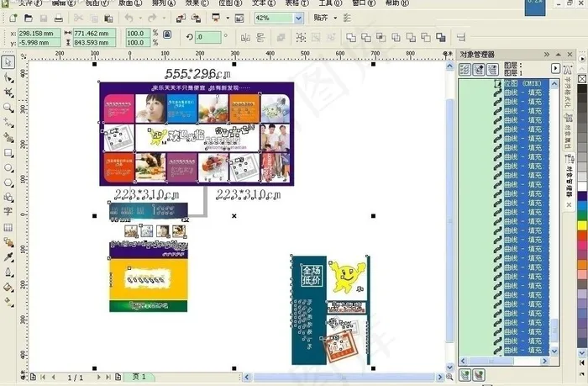Expand Object Manager flyout options arrow

click(555, 68)
